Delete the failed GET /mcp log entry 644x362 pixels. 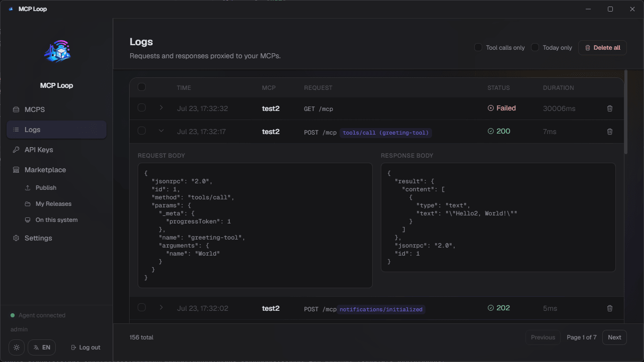(x=610, y=108)
